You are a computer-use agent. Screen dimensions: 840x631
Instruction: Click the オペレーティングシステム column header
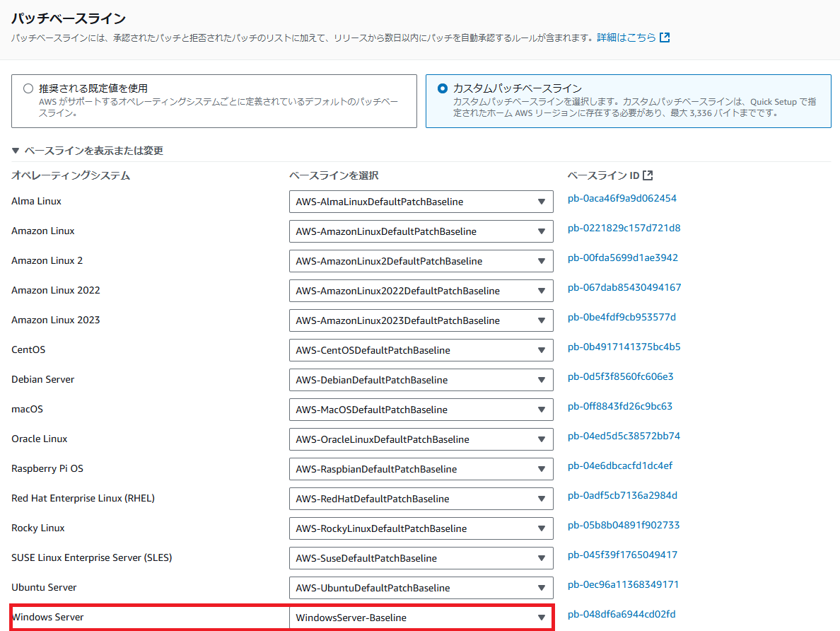[71, 175]
